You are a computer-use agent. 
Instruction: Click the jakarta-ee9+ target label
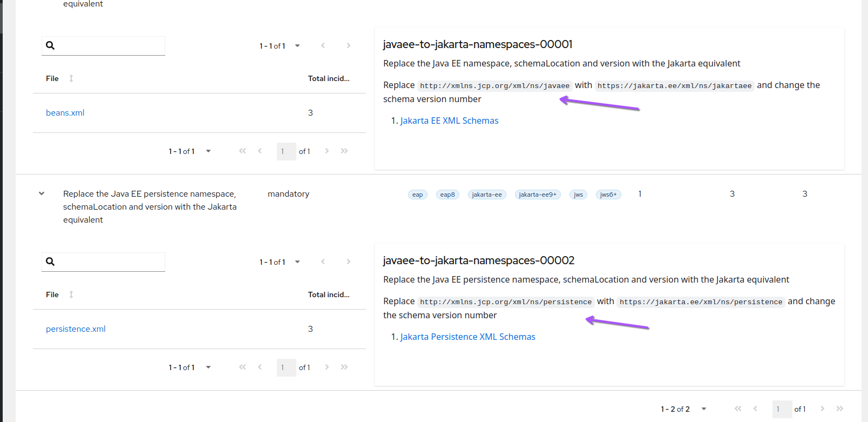point(538,195)
